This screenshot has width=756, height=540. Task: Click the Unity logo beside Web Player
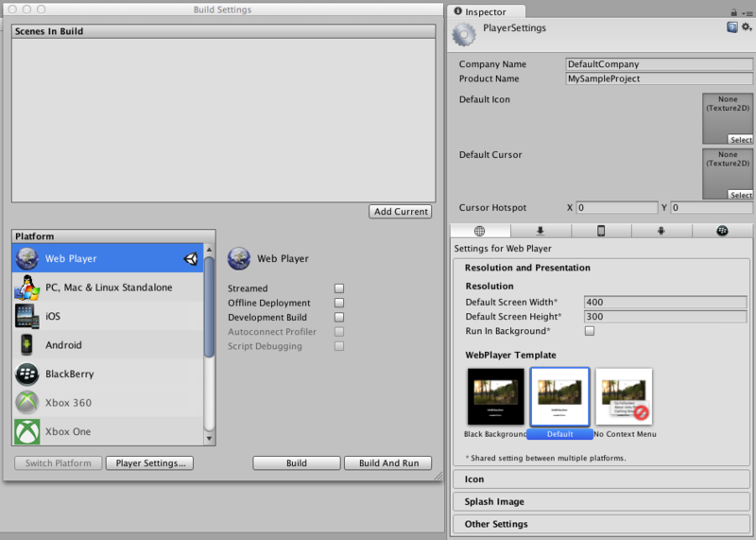(x=191, y=259)
